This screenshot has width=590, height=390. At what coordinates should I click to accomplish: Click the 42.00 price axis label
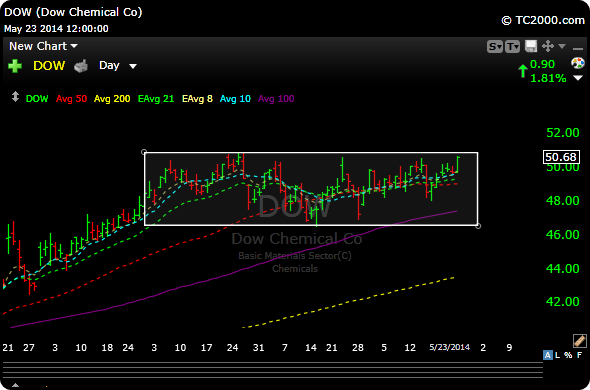coord(562,302)
